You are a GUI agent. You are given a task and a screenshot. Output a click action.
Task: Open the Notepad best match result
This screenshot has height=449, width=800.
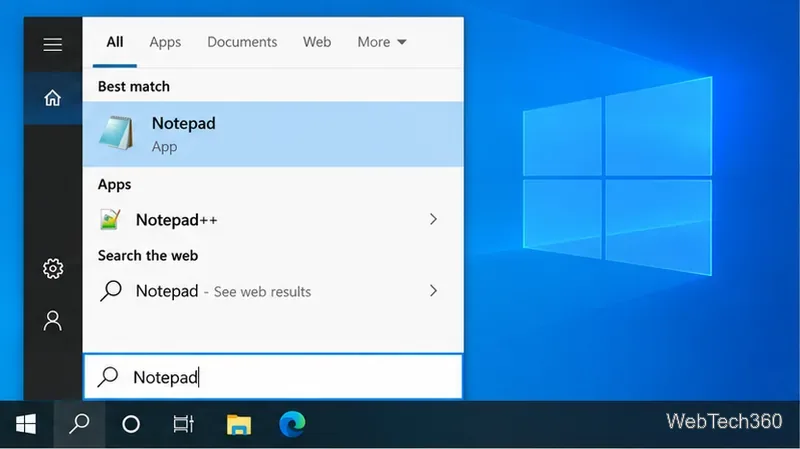[273, 134]
